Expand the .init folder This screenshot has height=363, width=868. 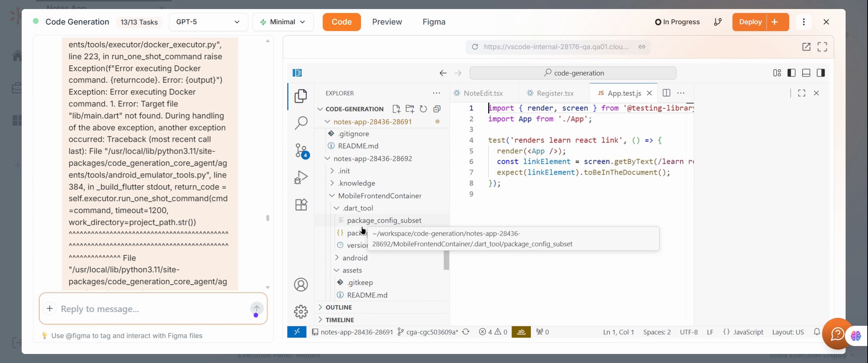coord(332,171)
